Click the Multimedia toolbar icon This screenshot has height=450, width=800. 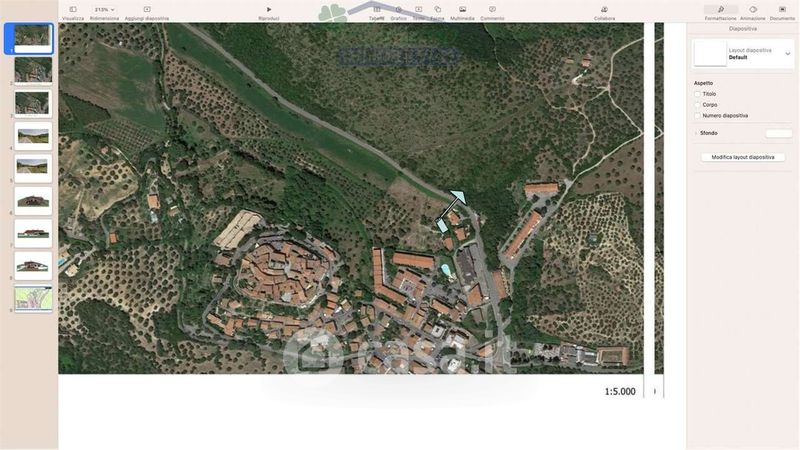(462, 9)
